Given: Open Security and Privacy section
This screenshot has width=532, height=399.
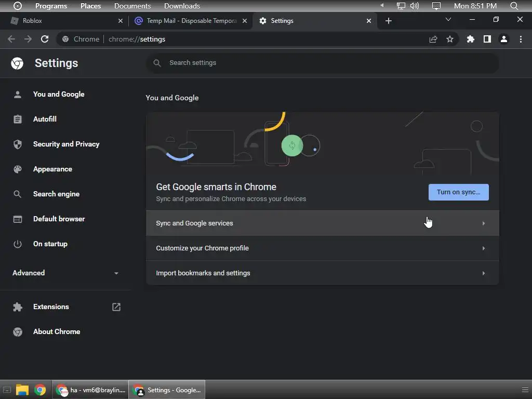Looking at the screenshot, I should pos(66,144).
